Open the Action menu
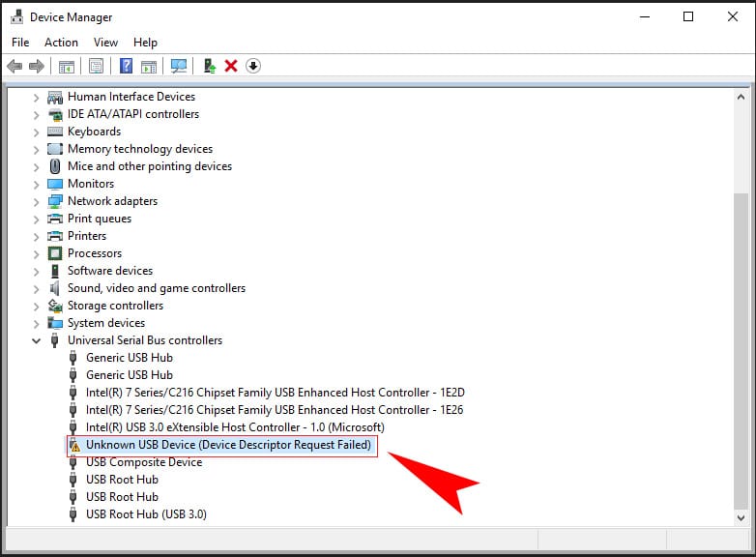Screen dimensions: 756x557 (61, 43)
